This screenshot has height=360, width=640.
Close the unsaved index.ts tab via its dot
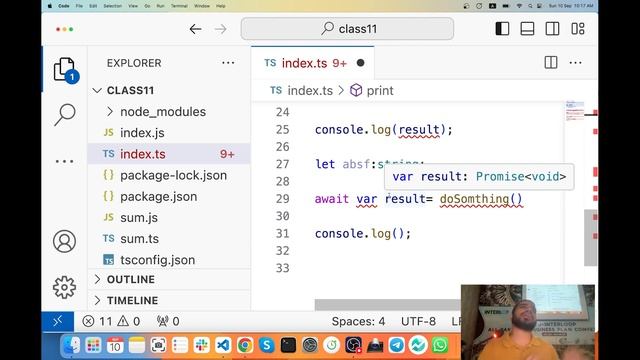(x=360, y=63)
